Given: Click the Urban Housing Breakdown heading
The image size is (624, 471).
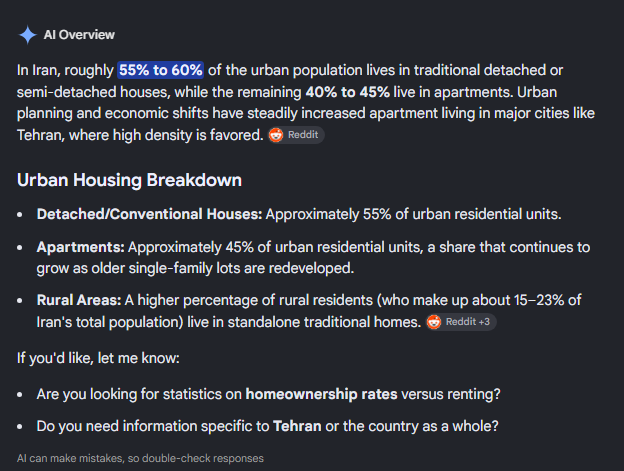Looking at the screenshot, I should tap(129, 180).
